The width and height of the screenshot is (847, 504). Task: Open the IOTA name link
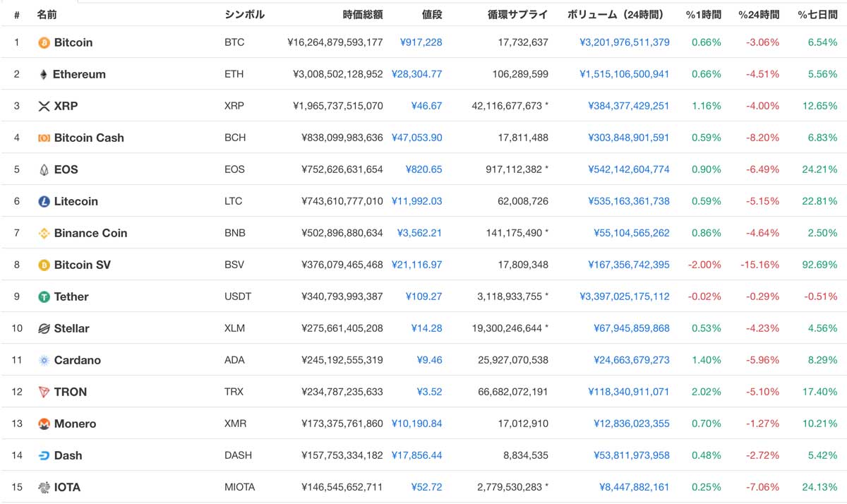67,487
